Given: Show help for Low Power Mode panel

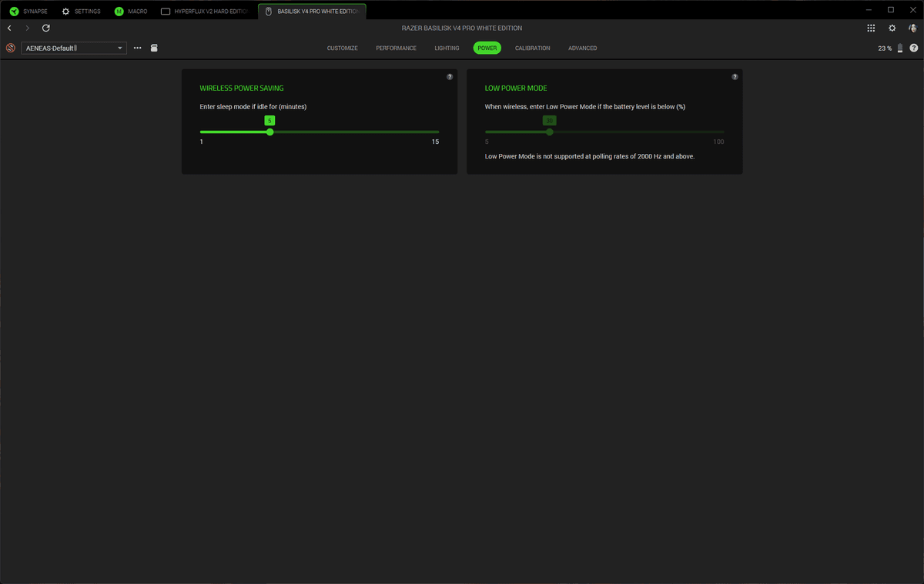Looking at the screenshot, I should 735,77.
